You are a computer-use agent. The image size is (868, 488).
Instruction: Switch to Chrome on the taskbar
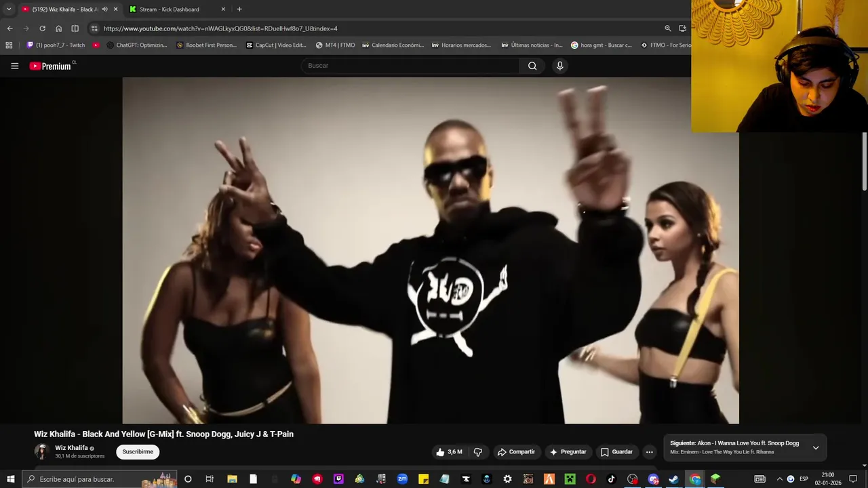coord(695,479)
